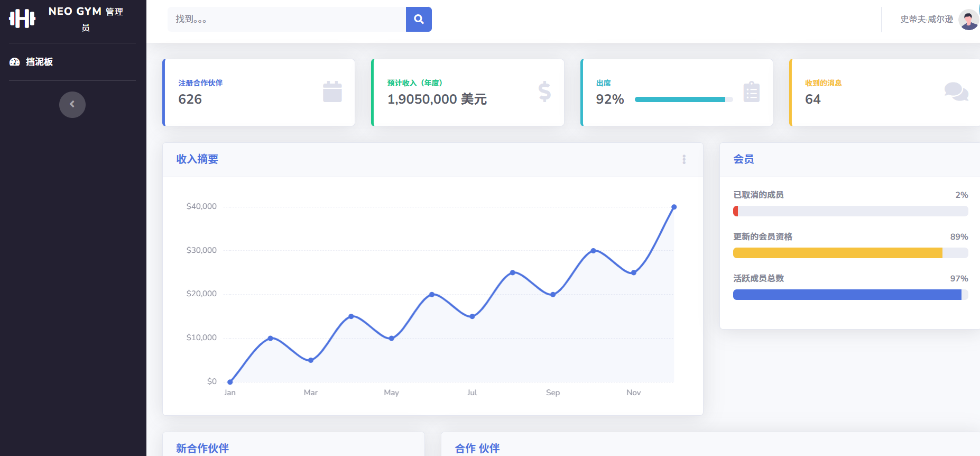Click the final chart data point at $40,000

(x=674, y=207)
